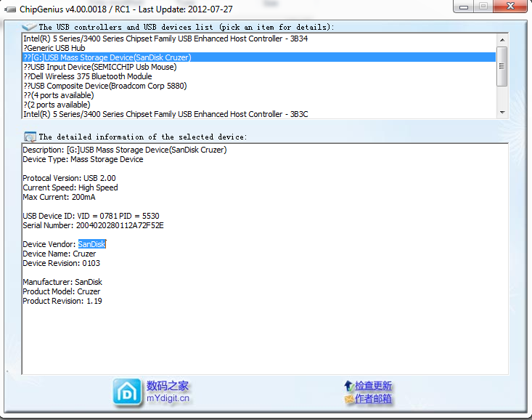
Task: Click the device list scroll down arrow
Action: [502, 113]
